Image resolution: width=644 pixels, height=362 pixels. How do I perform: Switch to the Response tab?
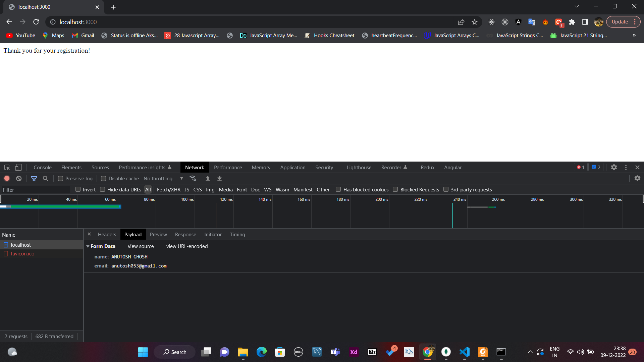pyautogui.click(x=185, y=234)
